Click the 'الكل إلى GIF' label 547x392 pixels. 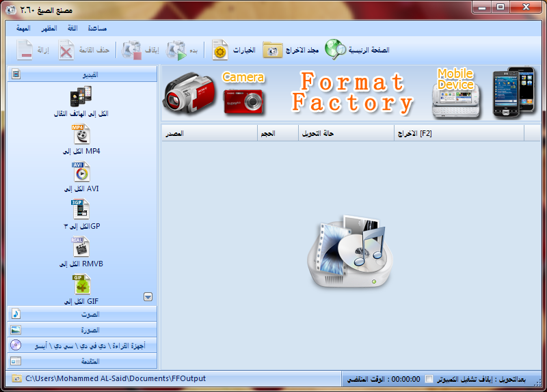pyautogui.click(x=81, y=301)
